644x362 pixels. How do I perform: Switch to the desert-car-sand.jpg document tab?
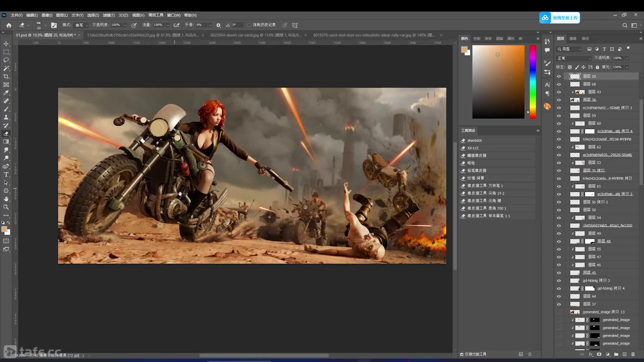point(256,35)
